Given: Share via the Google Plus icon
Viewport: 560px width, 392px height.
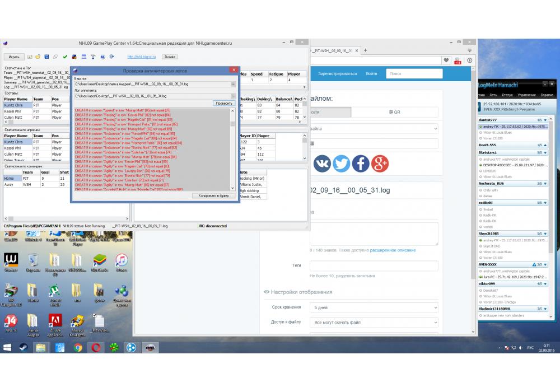Looking at the screenshot, I should point(379,164).
